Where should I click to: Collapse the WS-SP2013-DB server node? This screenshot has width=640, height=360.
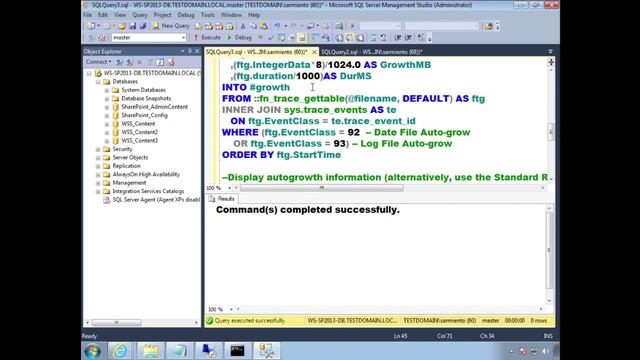89,73
